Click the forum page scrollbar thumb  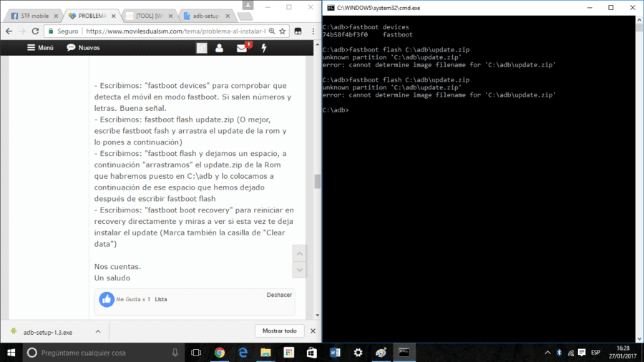click(x=317, y=181)
